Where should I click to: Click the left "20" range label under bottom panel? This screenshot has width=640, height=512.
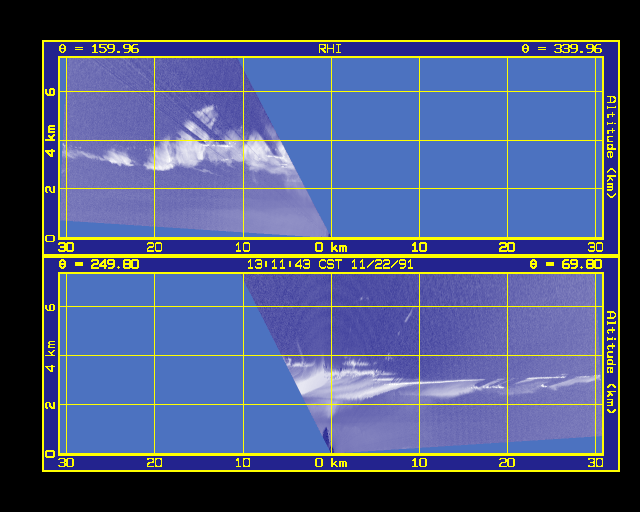point(154,463)
